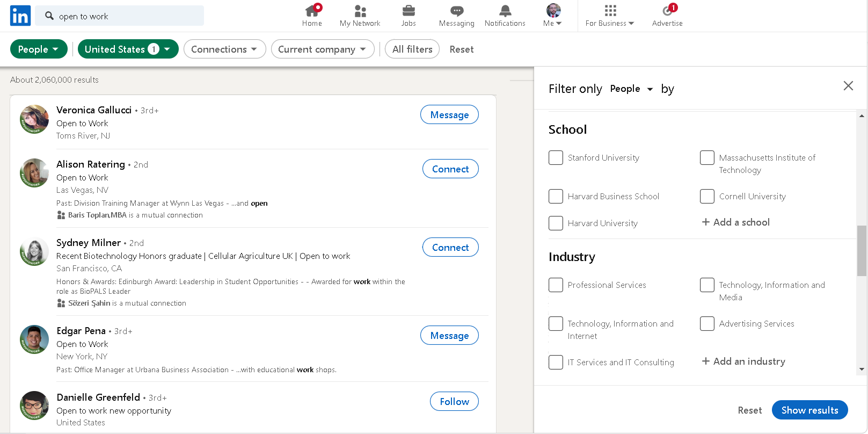Expand Connections filter dropdown
This screenshot has height=434, width=868.
pos(225,49)
